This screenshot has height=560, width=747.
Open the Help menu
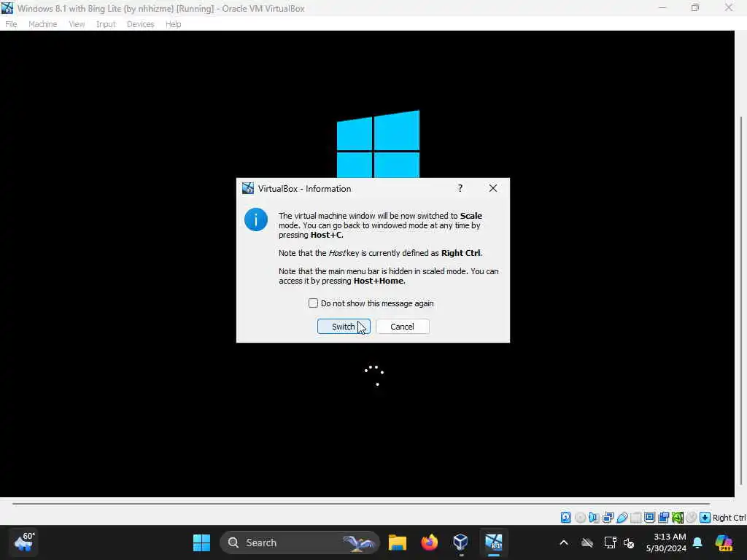174,24
